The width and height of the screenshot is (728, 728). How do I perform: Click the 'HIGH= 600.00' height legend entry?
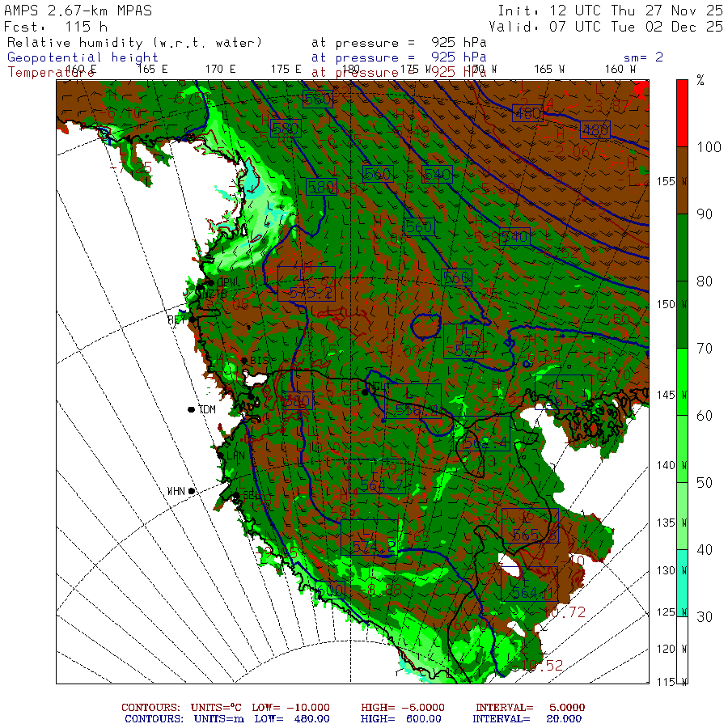401,719
